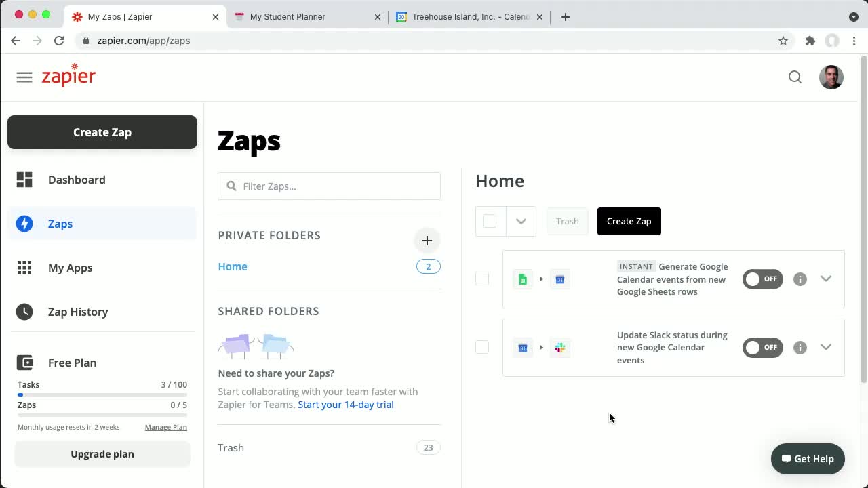Tick the select-all Zaps checkbox
The width and height of the screenshot is (868, 488).
pyautogui.click(x=490, y=221)
